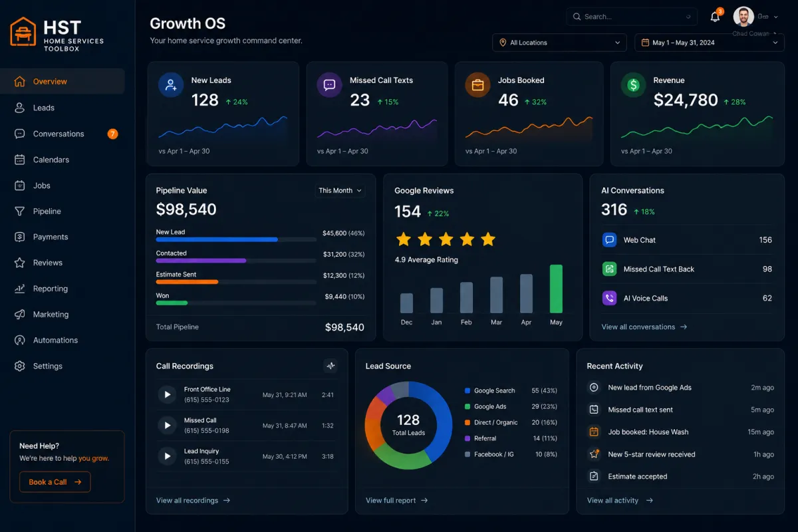798x532 pixels.
Task: Play the Lead Inquiry call recording
Action: pyautogui.click(x=166, y=456)
